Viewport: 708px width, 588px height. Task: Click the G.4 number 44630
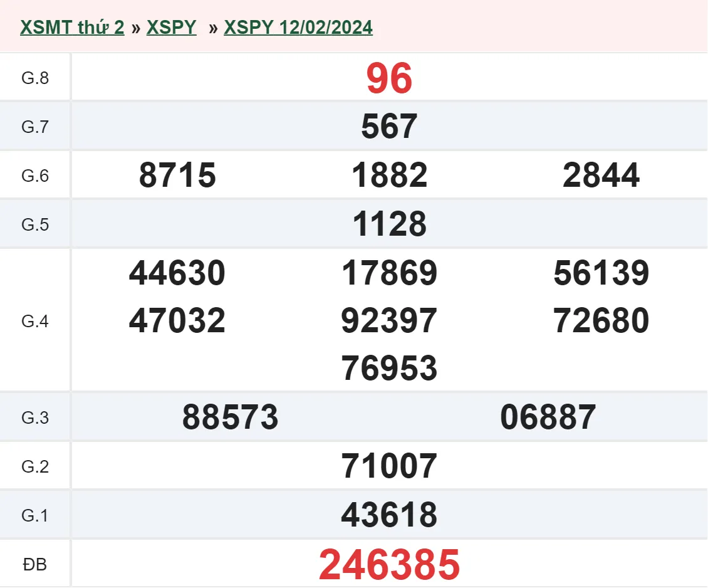(x=177, y=273)
